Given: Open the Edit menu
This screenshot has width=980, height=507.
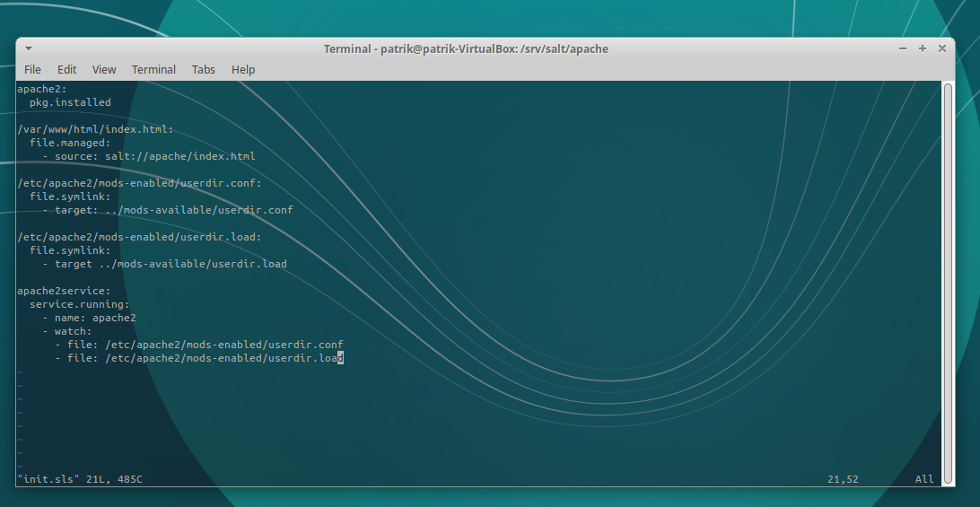Looking at the screenshot, I should [x=66, y=69].
